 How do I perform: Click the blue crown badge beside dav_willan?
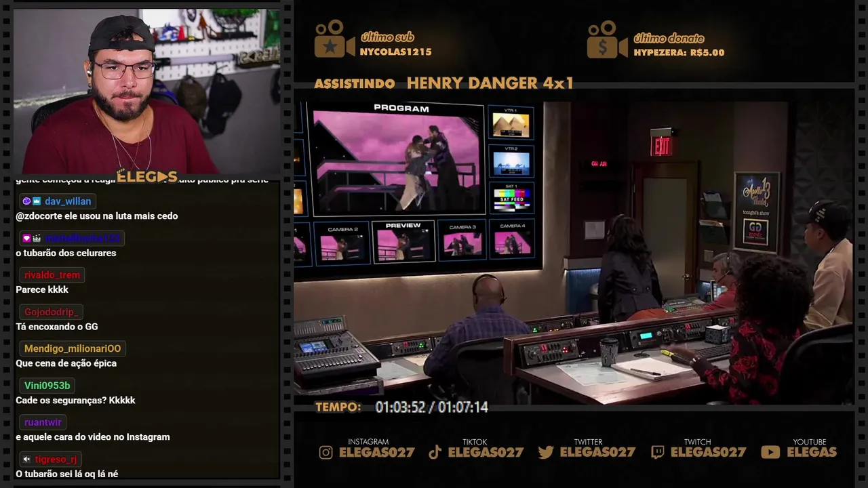click(x=37, y=201)
